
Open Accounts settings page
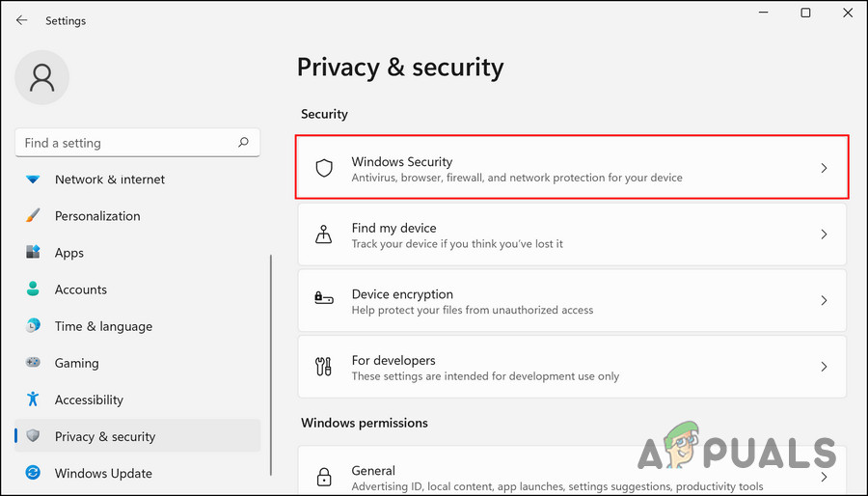tap(81, 289)
